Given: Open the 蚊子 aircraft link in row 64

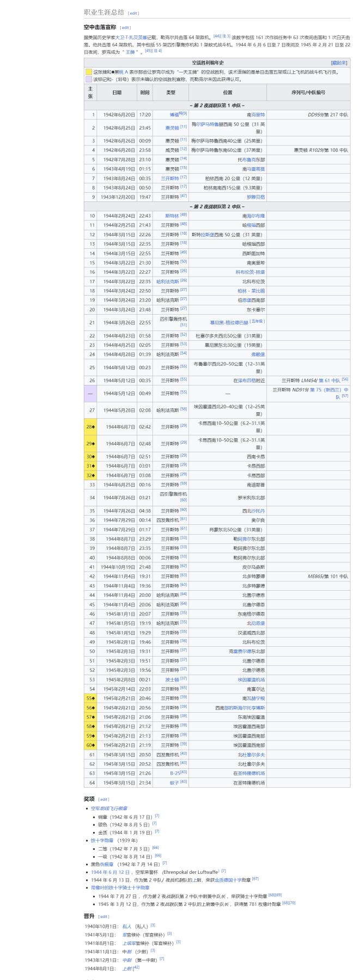Looking at the screenshot, I should click(x=174, y=783).
